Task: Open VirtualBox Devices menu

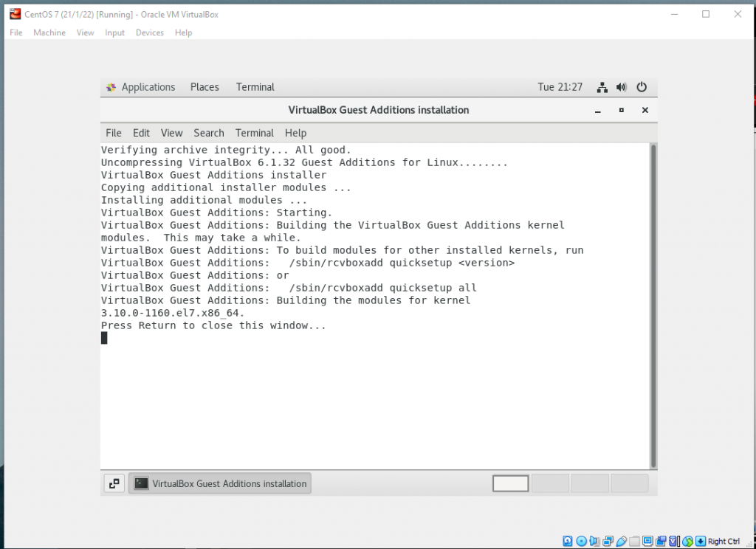Action: click(149, 32)
